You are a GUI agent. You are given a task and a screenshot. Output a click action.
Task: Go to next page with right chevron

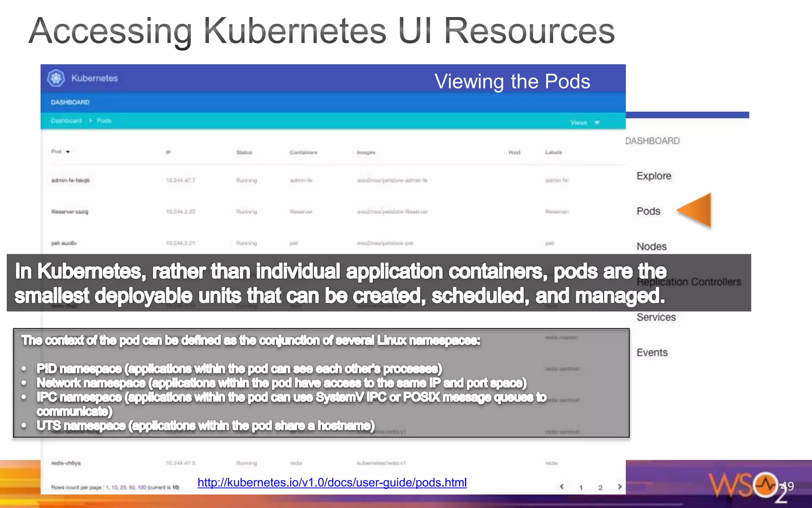pyautogui.click(x=620, y=487)
